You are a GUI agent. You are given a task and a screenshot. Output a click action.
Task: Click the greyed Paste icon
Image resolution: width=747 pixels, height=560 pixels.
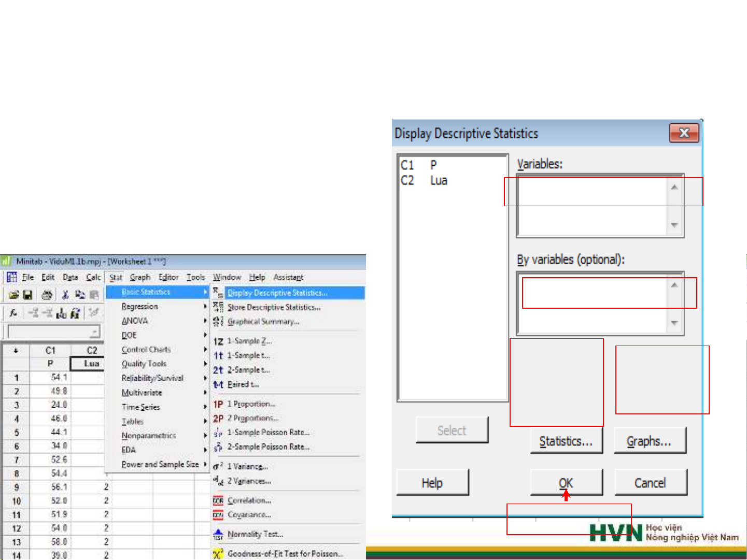[94, 295]
